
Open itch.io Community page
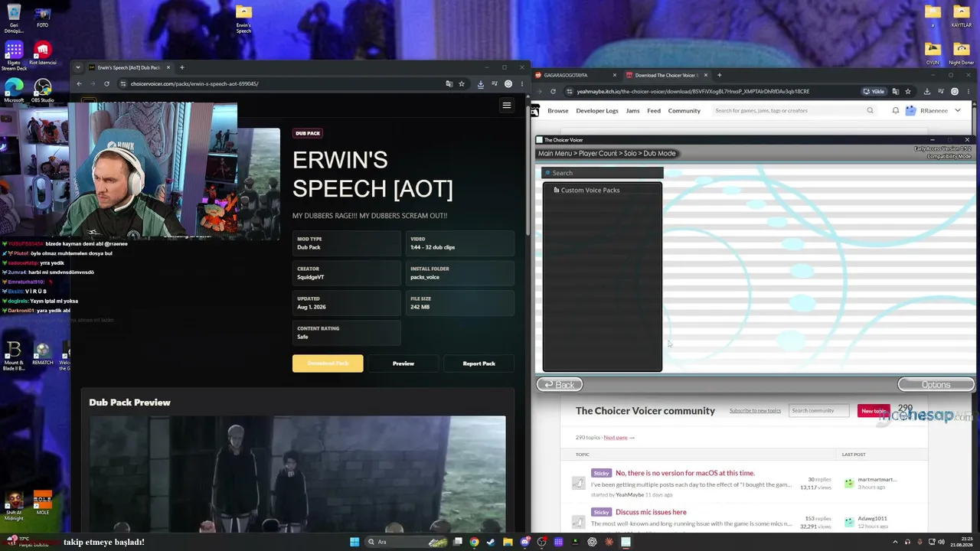coord(684,111)
